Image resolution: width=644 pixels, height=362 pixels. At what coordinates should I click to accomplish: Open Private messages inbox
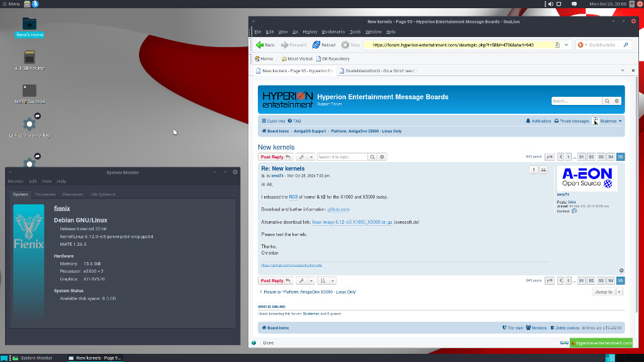[x=572, y=121]
